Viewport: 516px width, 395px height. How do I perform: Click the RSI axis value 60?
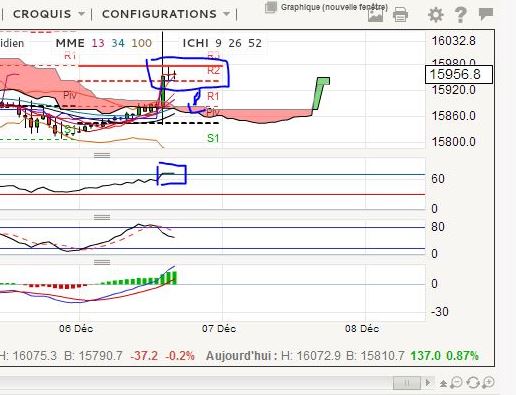[x=438, y=179]
